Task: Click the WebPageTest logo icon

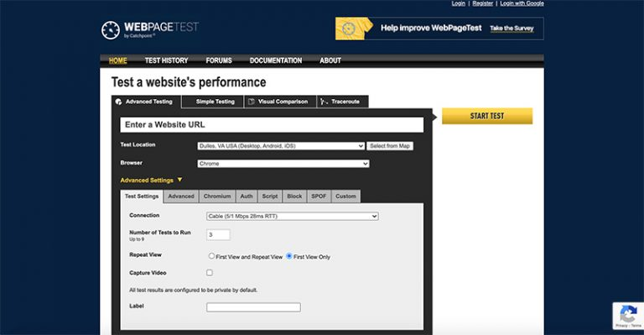Action: click(x=111, y=30)
